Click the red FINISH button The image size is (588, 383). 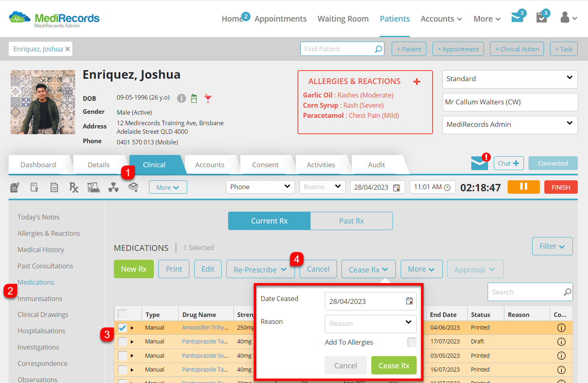[561, 187]
